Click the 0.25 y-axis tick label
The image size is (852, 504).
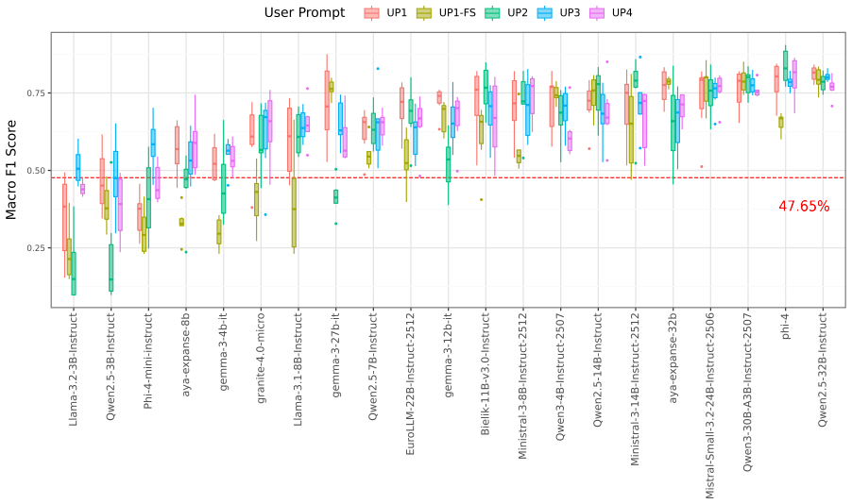click(x=37, y=248)
